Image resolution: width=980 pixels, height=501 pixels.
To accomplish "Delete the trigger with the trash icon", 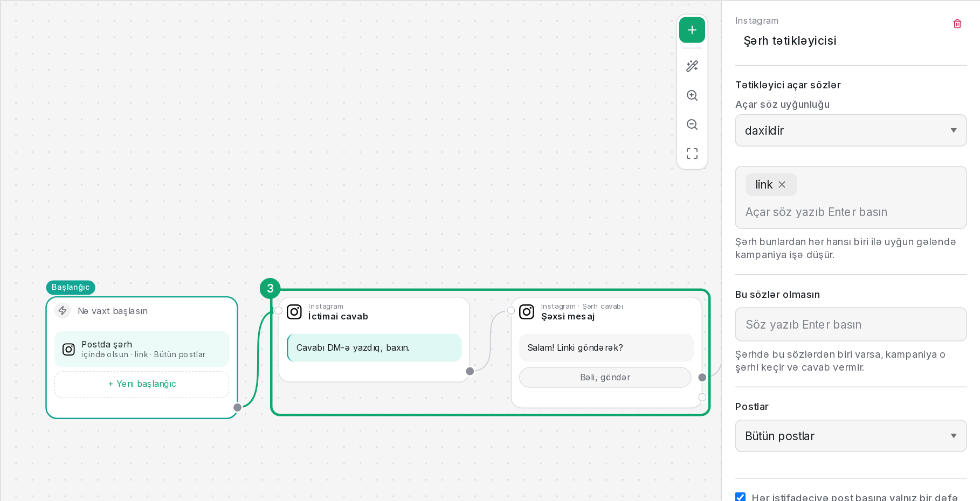I will 957,24.
